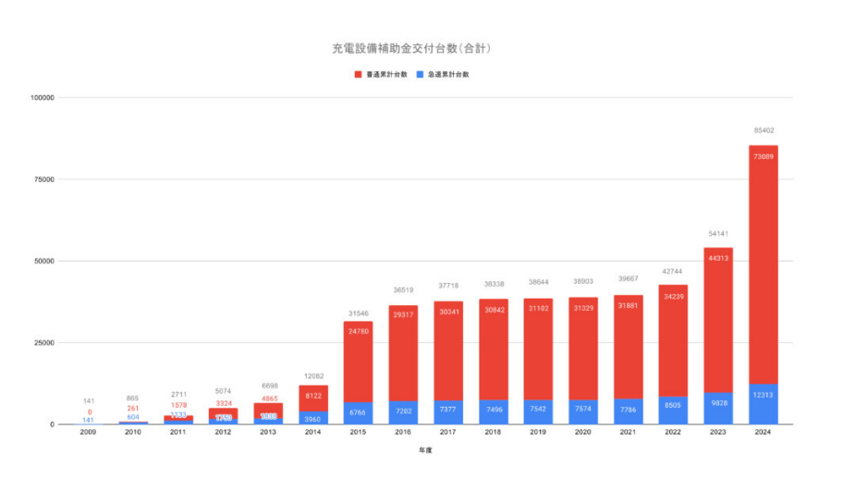Click the 年度 horizontal axis title
Viewport: 868px width, 490px height.
coord(425,451)
